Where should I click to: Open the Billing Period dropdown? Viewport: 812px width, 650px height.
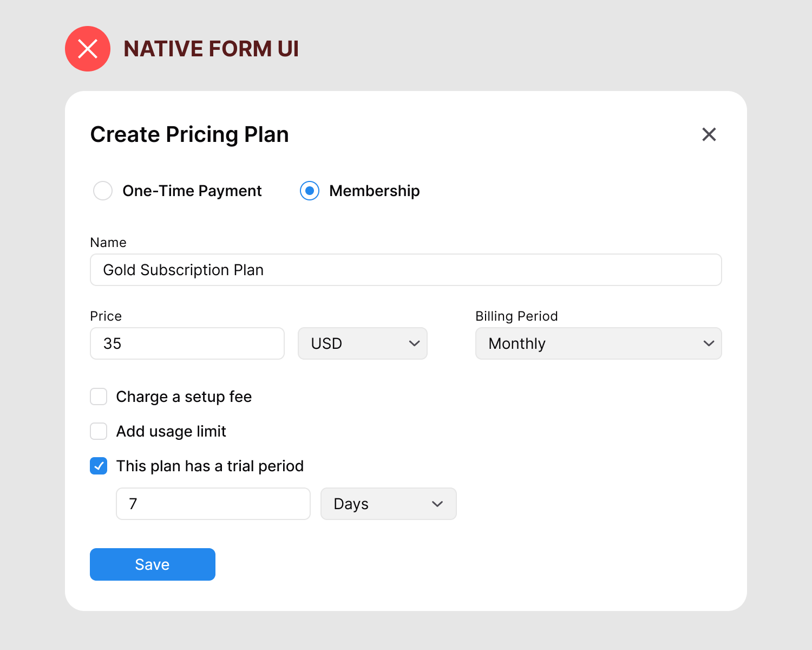pyautogui.click(x=598, y=343)
